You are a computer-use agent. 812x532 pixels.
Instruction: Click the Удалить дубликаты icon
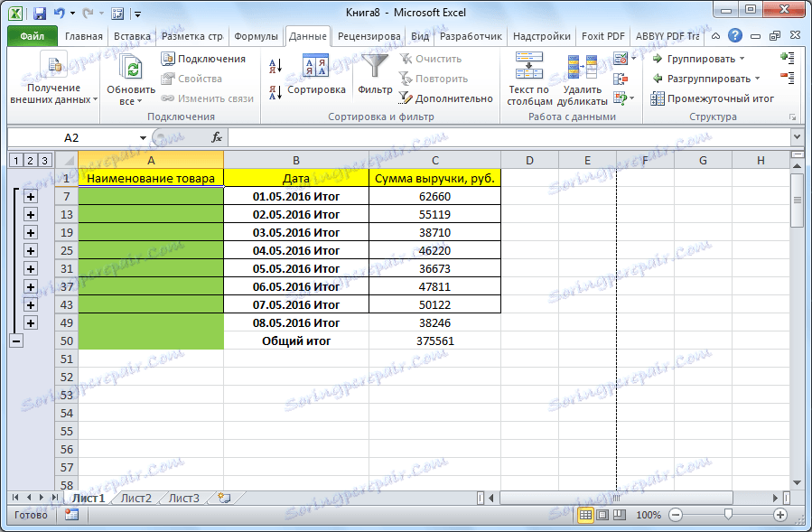pos(582,68)
